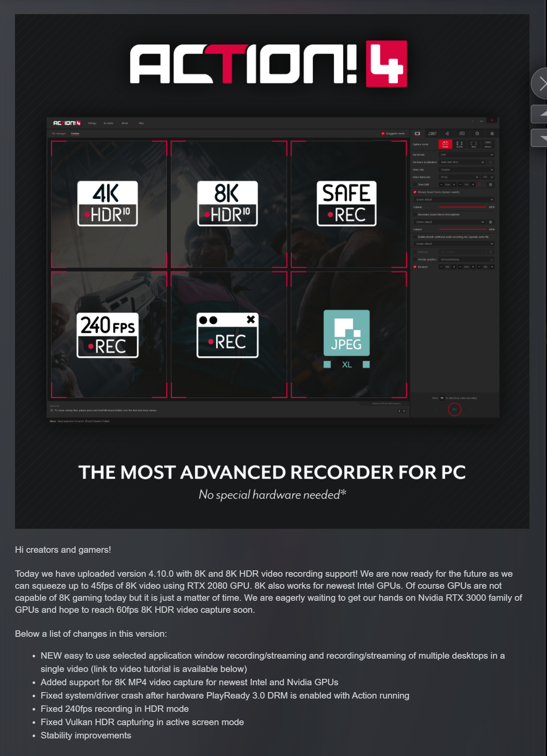Open the VFR framerate mode dropdown
This screenshot has width=547, height=756.
click(488, 177)
